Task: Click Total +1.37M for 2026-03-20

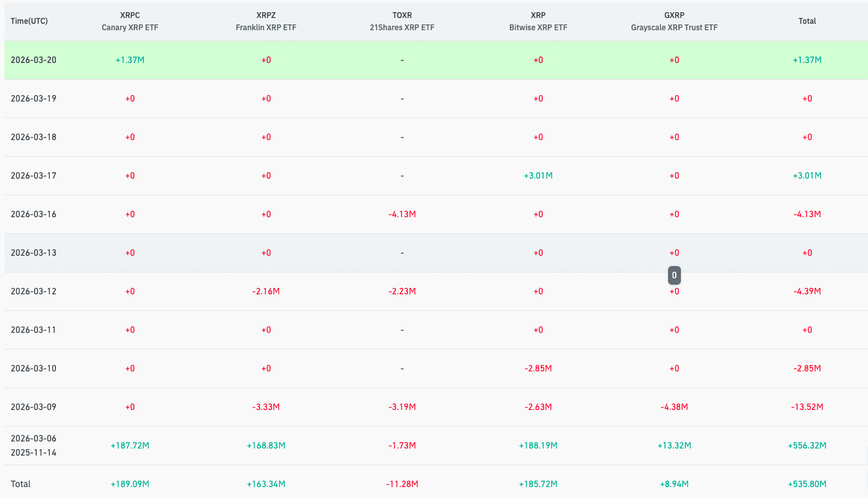Action: coord(807,60)
